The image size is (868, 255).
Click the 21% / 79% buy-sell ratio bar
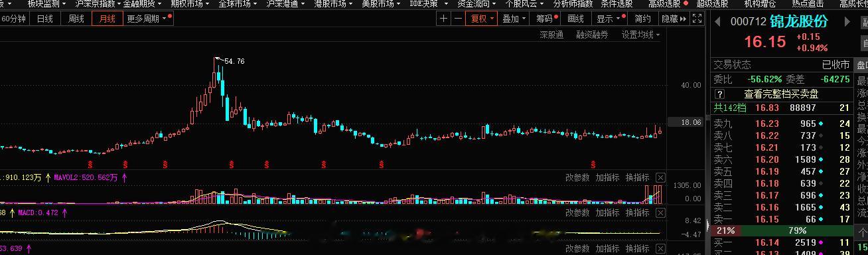[782, 230]
